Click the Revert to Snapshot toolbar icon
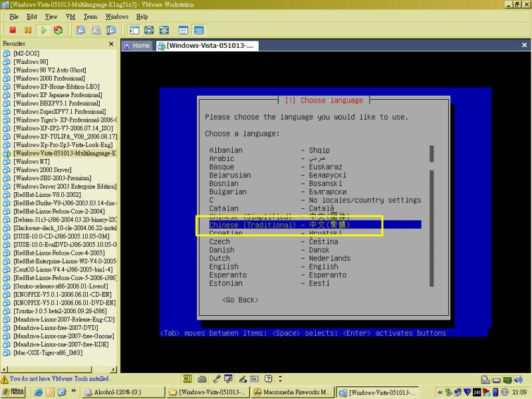This screenshot has width=532, height=399. [x=96, y=30]
